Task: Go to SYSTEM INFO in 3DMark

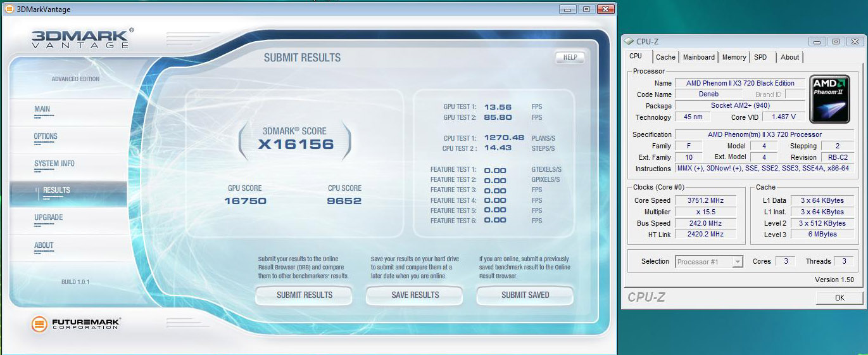Action: pyautogui.click(x=54, y=164)
